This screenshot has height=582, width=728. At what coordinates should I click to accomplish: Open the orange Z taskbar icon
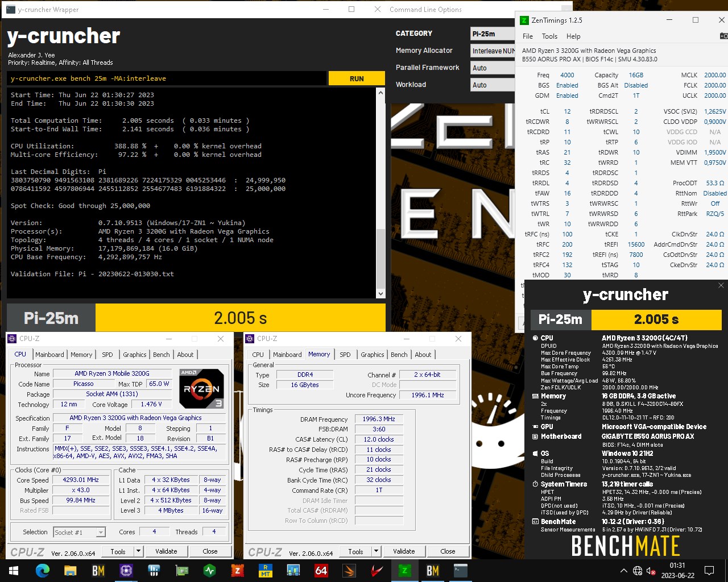pyautogui.click(x=237, y=570)
